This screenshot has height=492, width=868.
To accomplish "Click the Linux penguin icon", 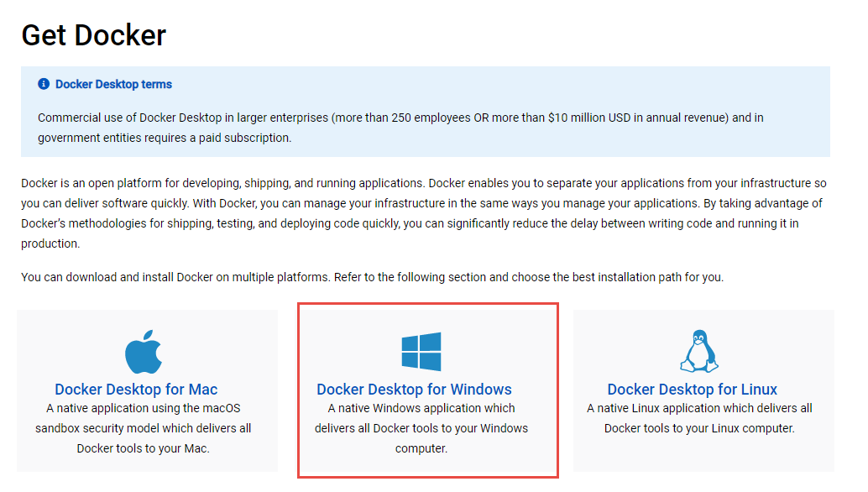I will (699, 352).
